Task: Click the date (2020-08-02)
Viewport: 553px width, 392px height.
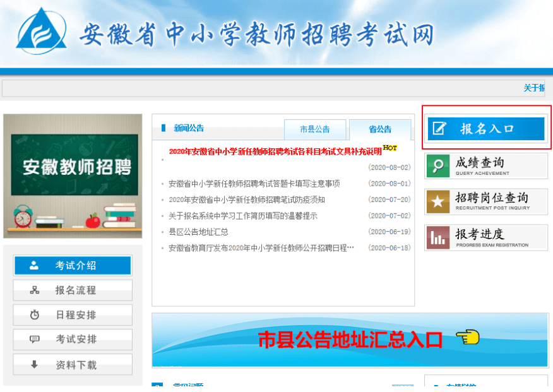Action: click(x=389, y=167)
